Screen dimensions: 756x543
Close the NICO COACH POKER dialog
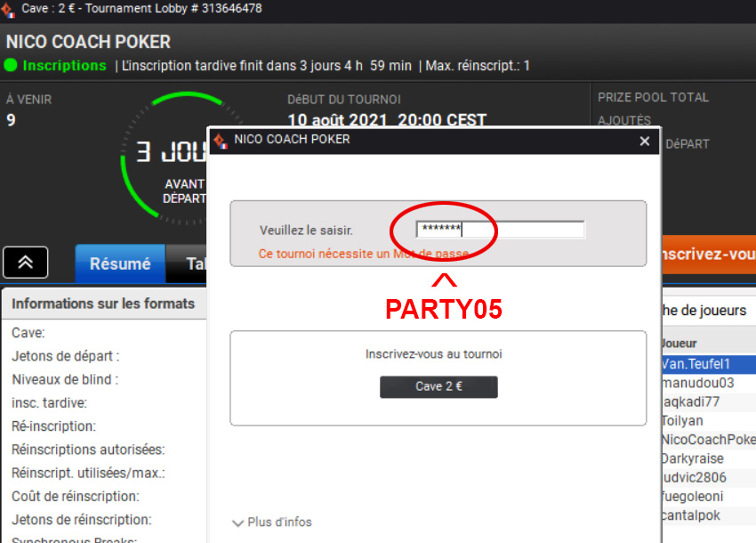[x=645, y=141]
